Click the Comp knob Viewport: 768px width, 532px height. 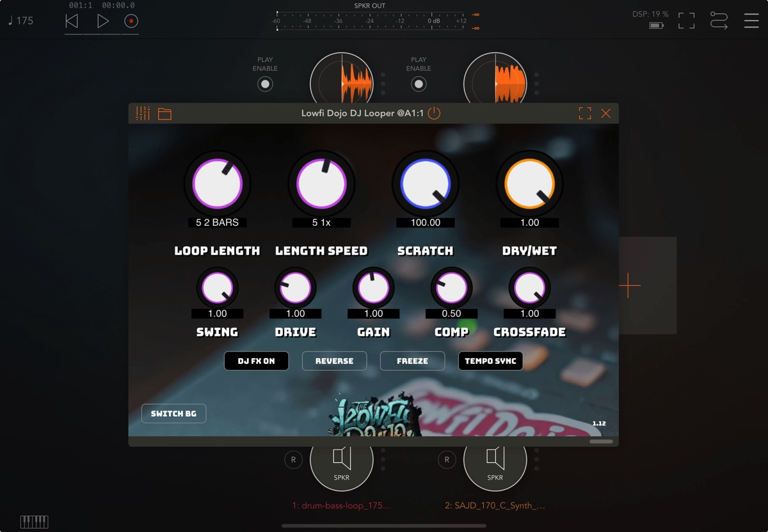coord(452,288)
